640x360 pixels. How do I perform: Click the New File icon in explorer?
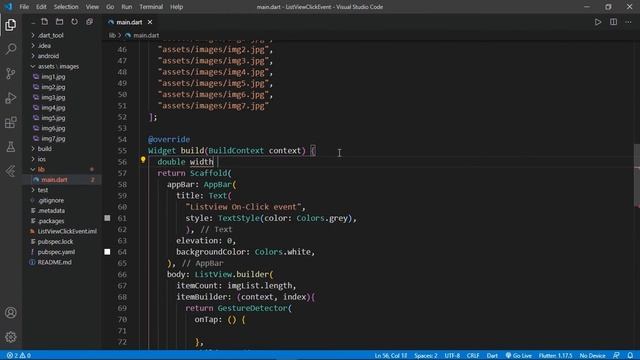(44, 22)
